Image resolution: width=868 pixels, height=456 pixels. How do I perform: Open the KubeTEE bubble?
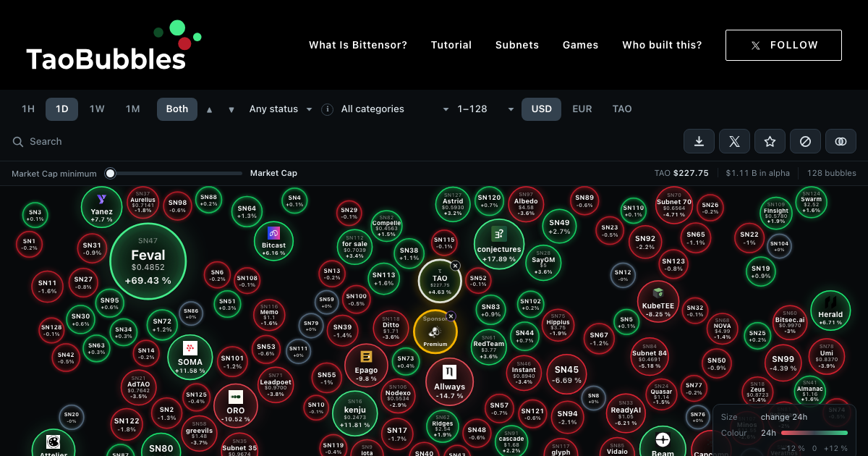(658, 302)
